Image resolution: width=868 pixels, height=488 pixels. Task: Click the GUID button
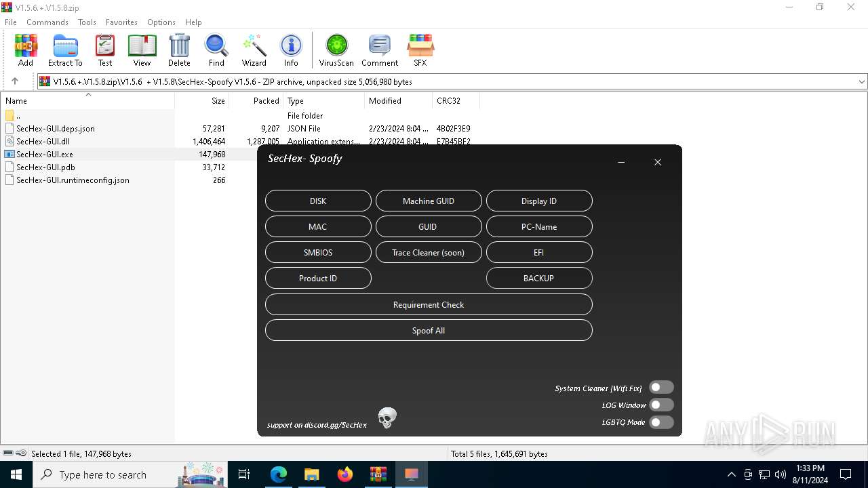click(429, 226)
